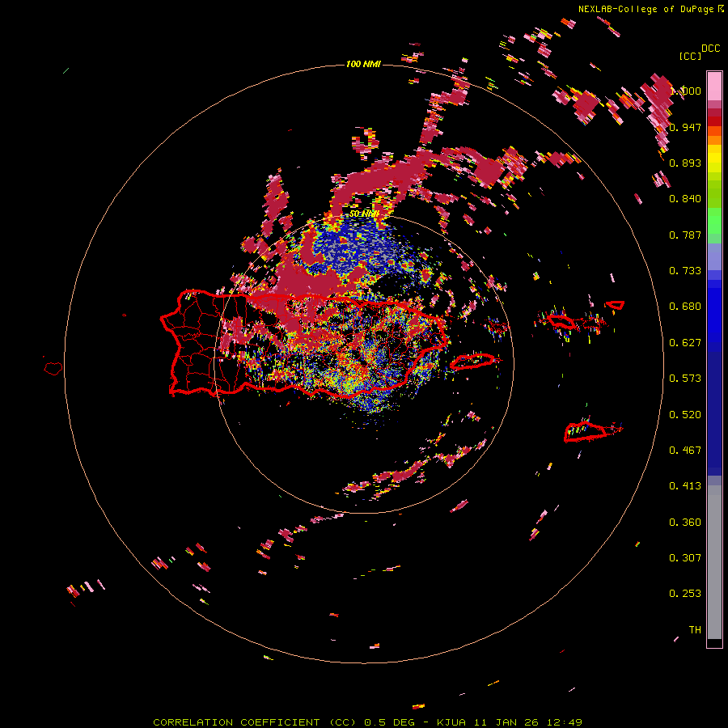The width and height of the screenshot is (728, 728).
Task: Click the Vieques island outline east of Puerto Rico
Action: [472, 361]
